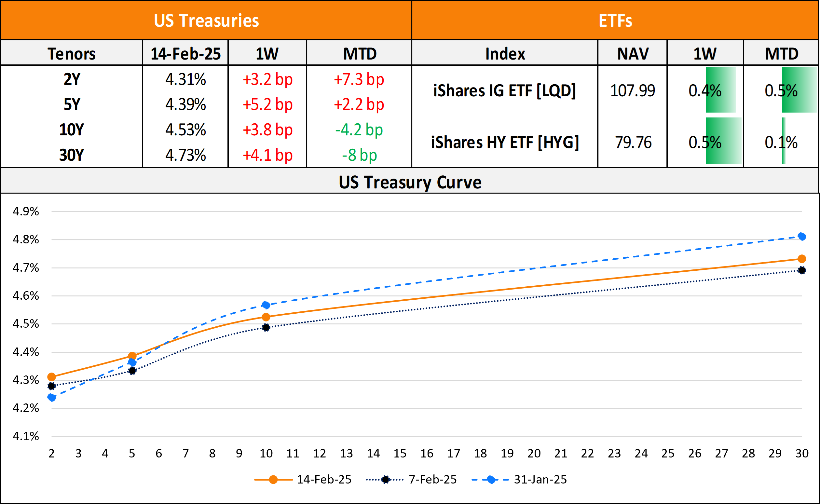The image size is (820, 504).
Task: Click the orange 14-Feb-25 legend marker
Action: tap(273, 480)
